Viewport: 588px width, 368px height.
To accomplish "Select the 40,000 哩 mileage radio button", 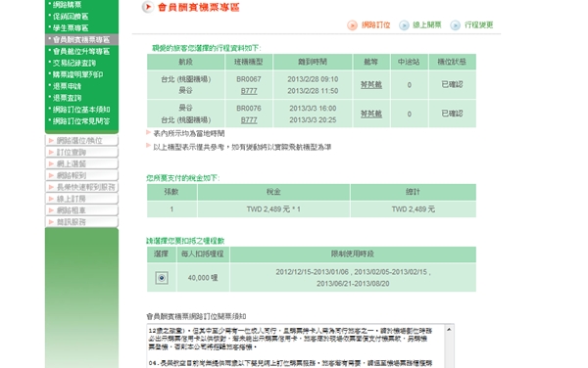I will pyautogui.click(x=162, y=278).
